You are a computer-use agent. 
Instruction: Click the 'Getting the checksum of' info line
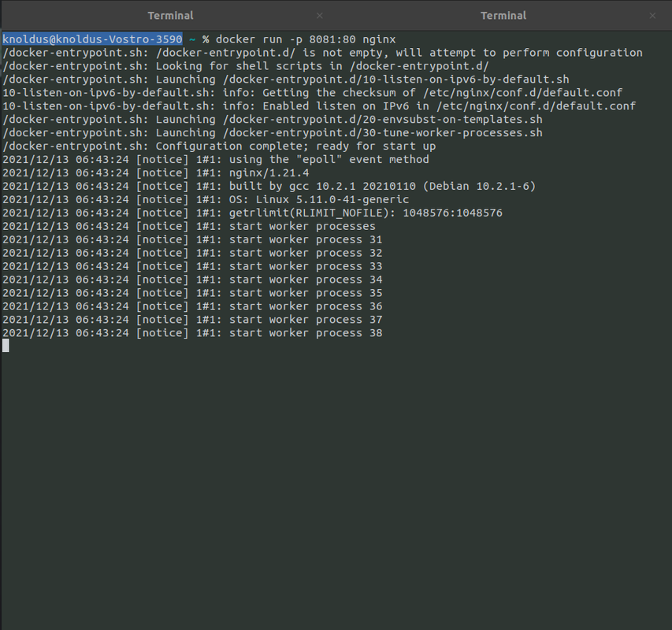tap(313, 92)
